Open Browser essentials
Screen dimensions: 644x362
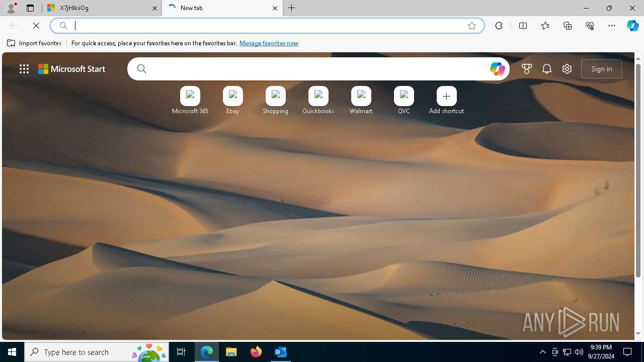[x=590, y=26]
